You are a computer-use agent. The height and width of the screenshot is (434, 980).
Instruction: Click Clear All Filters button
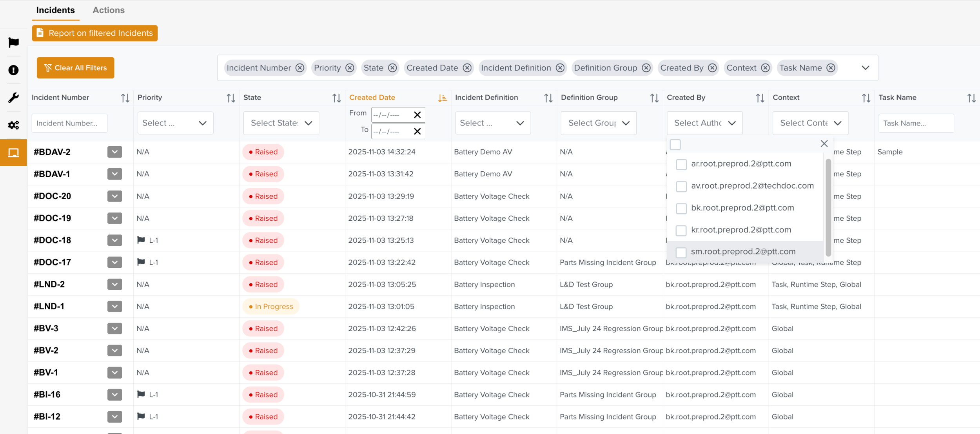click(75, 68)
